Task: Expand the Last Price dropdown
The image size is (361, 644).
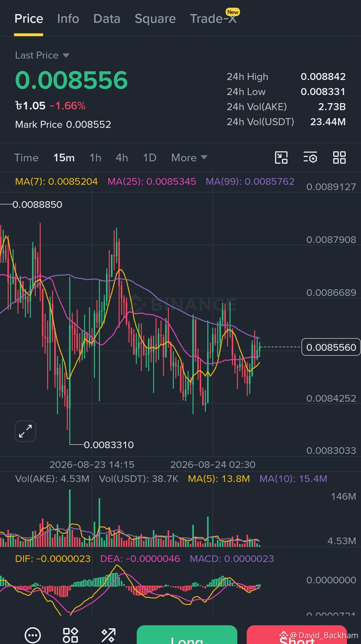Action: click(42, 55)
